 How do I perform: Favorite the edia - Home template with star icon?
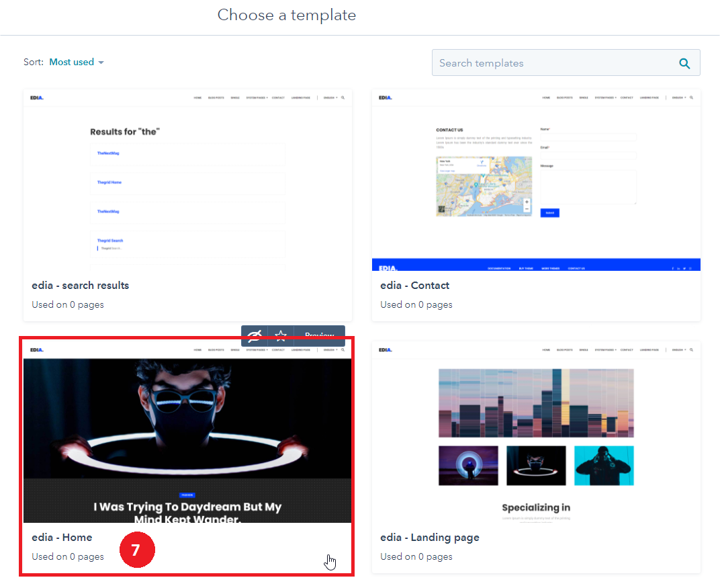pos(281,335)
